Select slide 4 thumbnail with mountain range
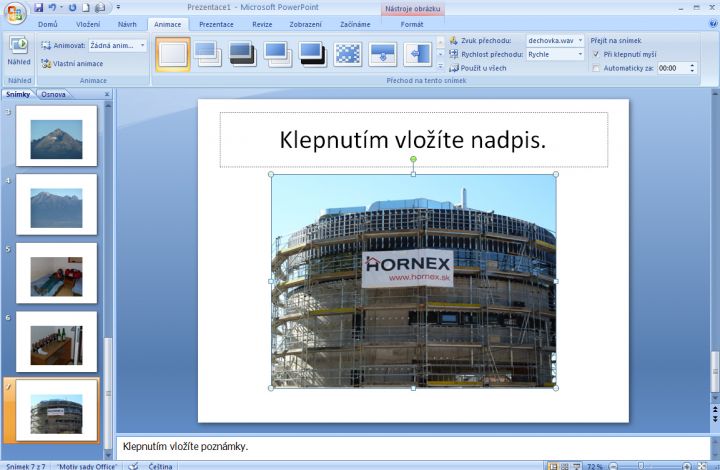 click(x=56, y=204)
